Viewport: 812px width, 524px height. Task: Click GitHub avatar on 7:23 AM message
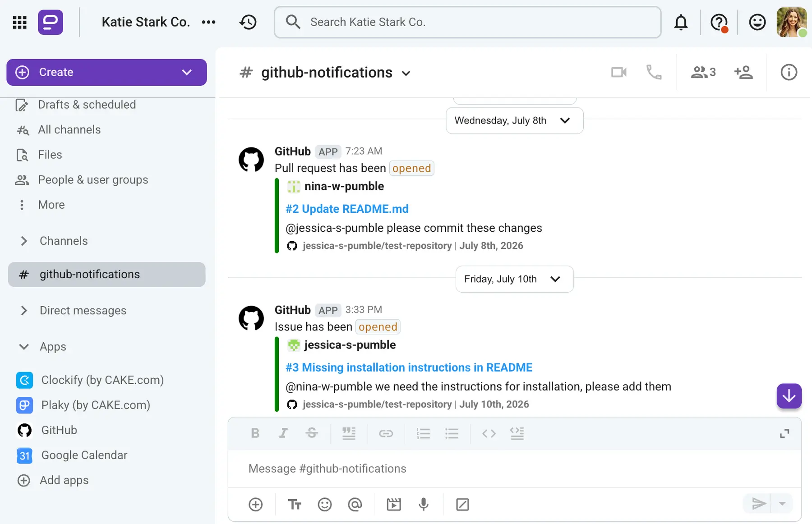click(251, 160)
